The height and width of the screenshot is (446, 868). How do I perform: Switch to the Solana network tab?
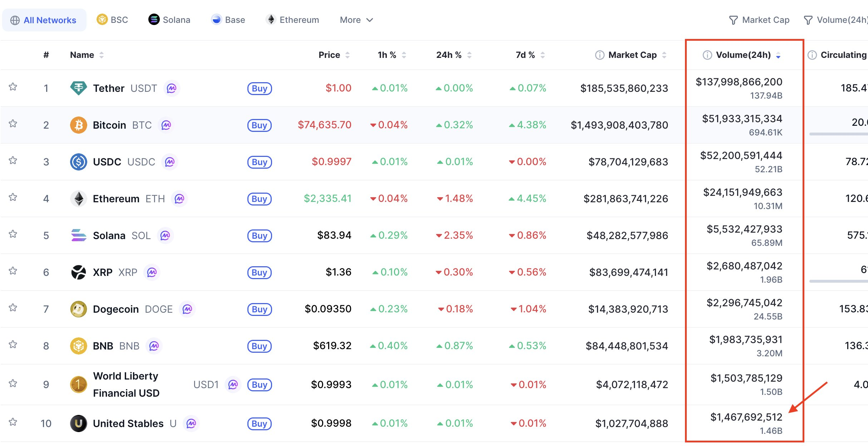tap(169, 20)
